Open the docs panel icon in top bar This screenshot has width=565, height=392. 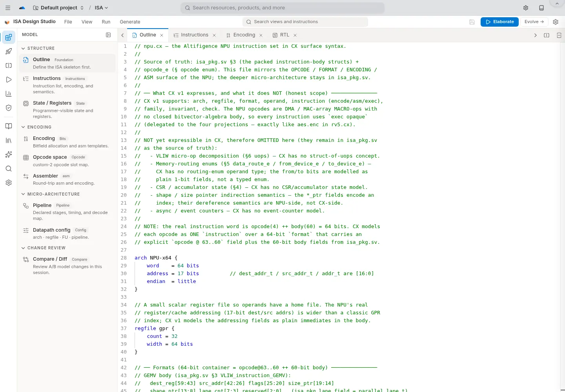tap(541, 8)
